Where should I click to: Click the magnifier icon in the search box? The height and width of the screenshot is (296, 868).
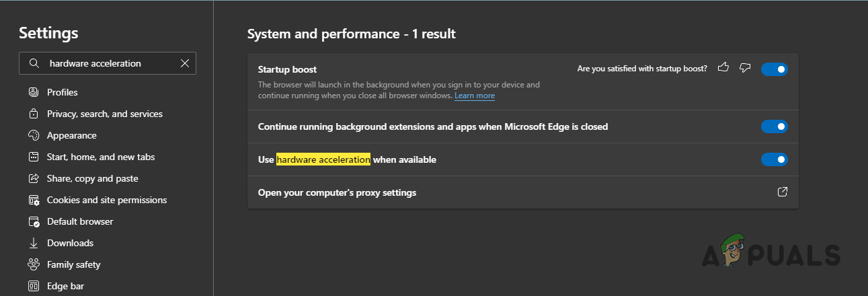(34, 63)
